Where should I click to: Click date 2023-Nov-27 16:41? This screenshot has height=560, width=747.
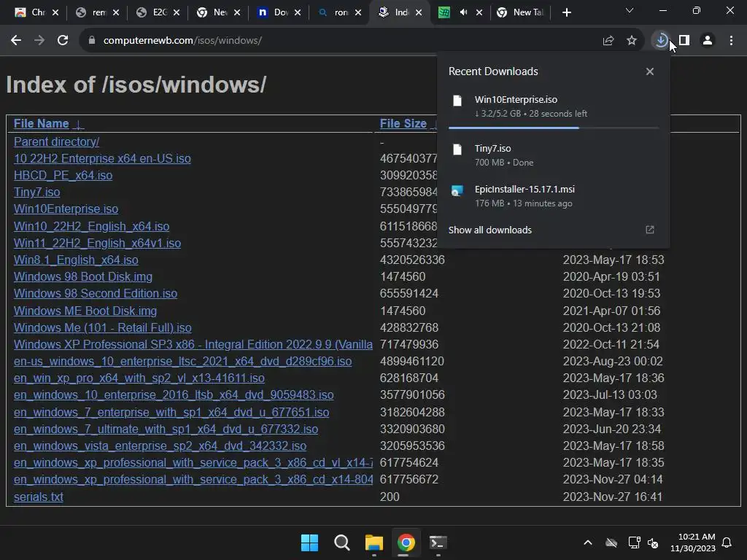[613, 497]
